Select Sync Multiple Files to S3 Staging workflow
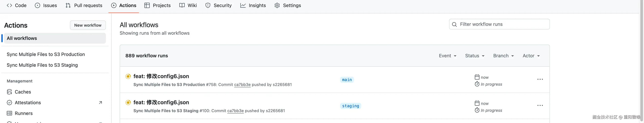The width and height of the screenshot is (644, 123). pyautogui.click(x=42, y=65)
